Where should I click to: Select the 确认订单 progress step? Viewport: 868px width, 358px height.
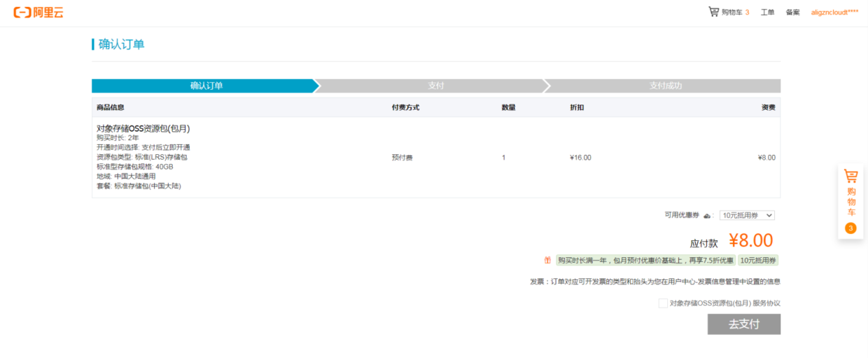tap(206, 85)
